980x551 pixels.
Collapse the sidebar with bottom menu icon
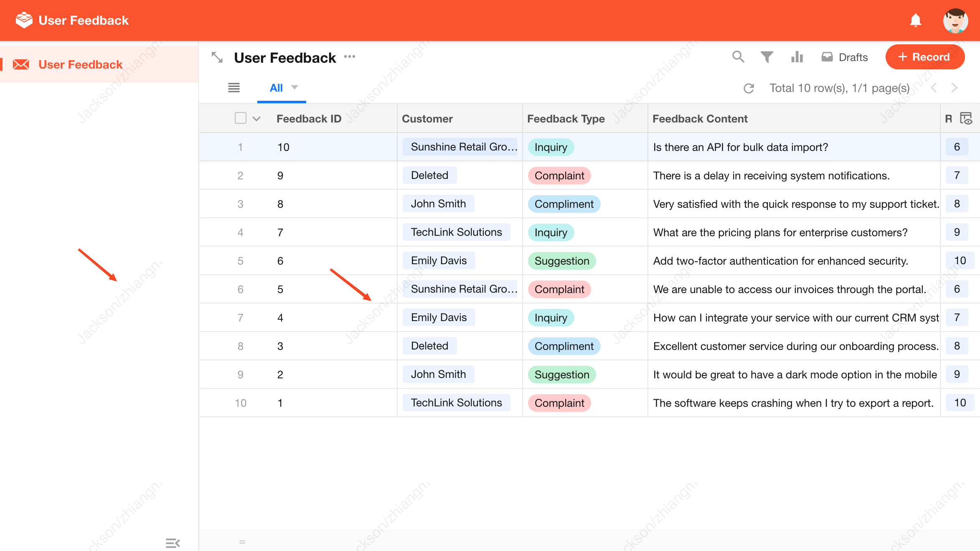(x=173, y=543)
